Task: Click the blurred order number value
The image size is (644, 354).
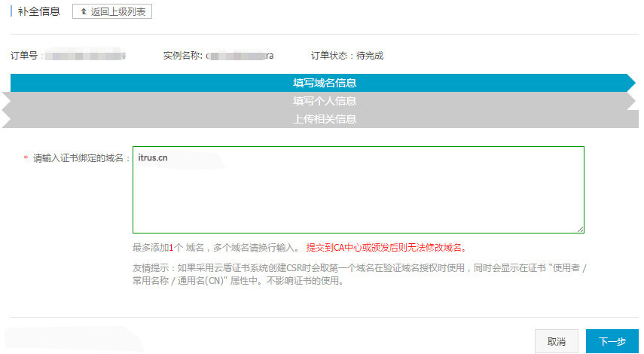Action: pos(84,56)
